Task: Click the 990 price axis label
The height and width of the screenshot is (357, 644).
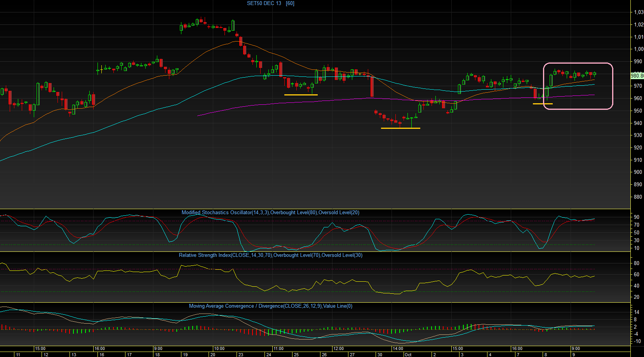Action: pos(638,61)
